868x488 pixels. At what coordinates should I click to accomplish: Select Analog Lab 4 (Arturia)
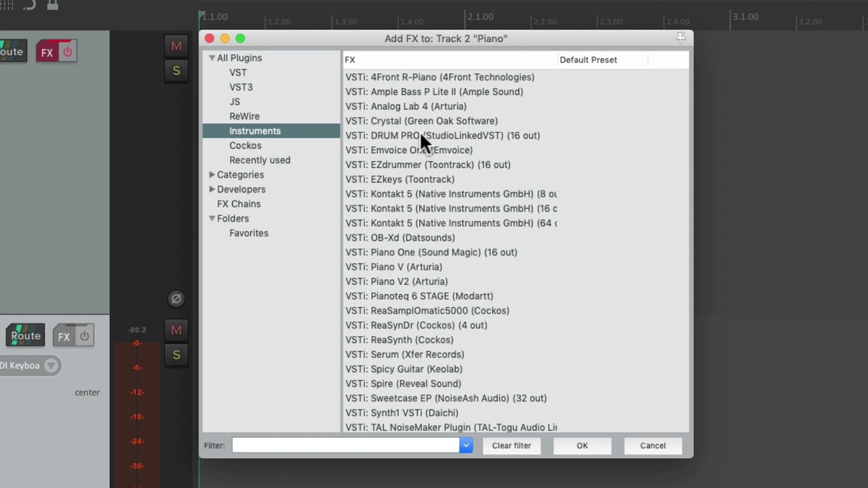click(x=406, y=106)
